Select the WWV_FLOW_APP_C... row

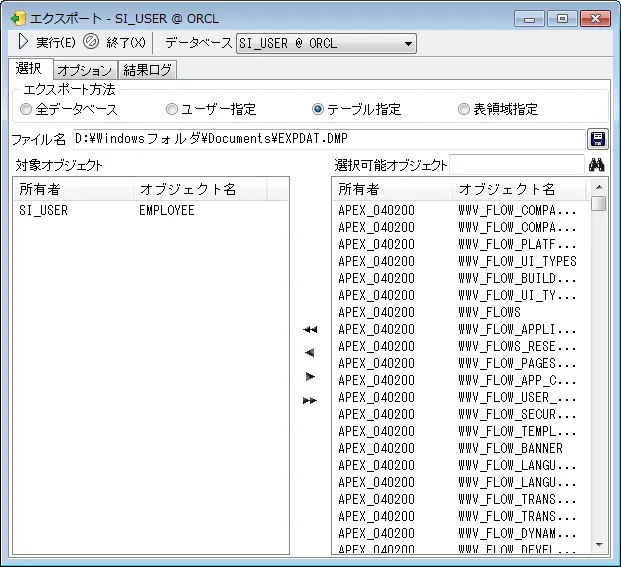(x=461, y=381)
